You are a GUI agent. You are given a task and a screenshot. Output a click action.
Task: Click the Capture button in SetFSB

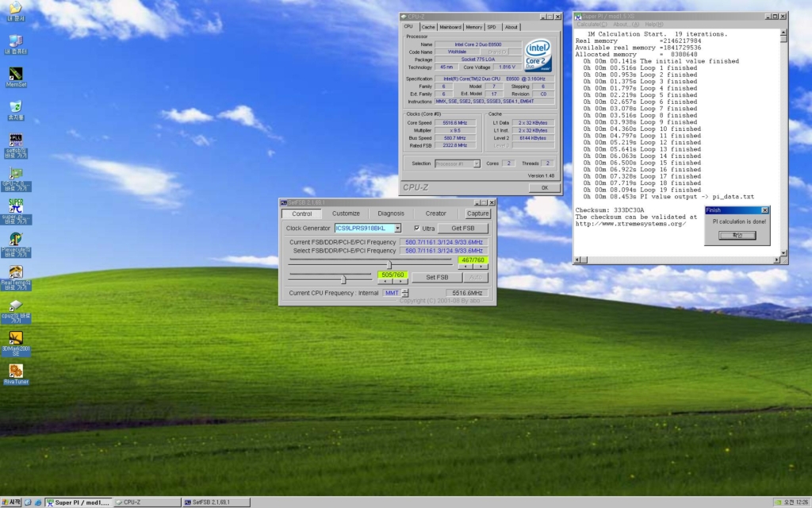click(477, 214)
